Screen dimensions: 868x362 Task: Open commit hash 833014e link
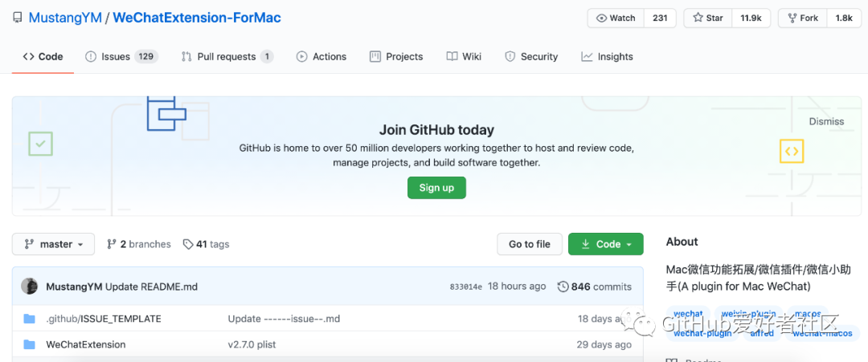pyautogui.click(x=465, y=287)
